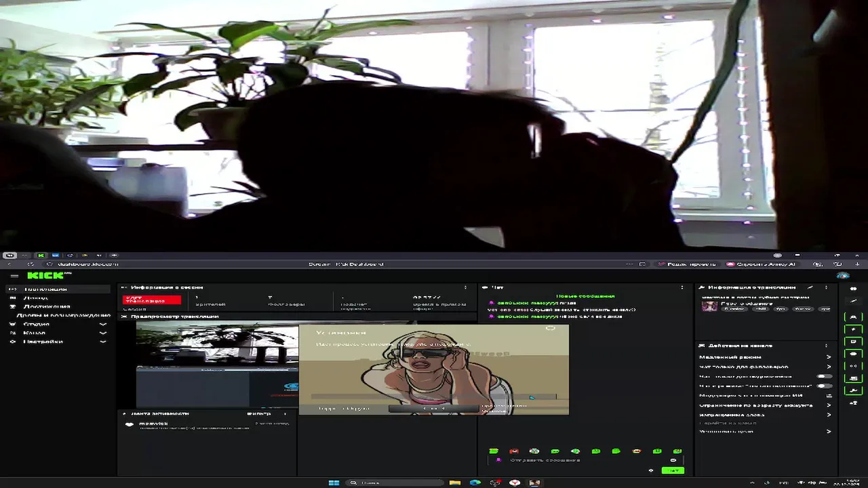The image size is (868, 488).
Task: Insert the orange face quick emote
Action: [x=636, y=451]
